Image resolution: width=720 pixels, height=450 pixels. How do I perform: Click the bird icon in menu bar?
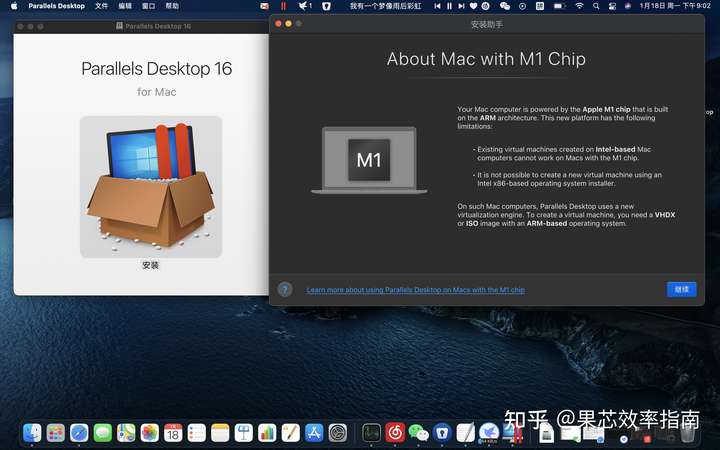pyautogui.click(x=305, y=6)
